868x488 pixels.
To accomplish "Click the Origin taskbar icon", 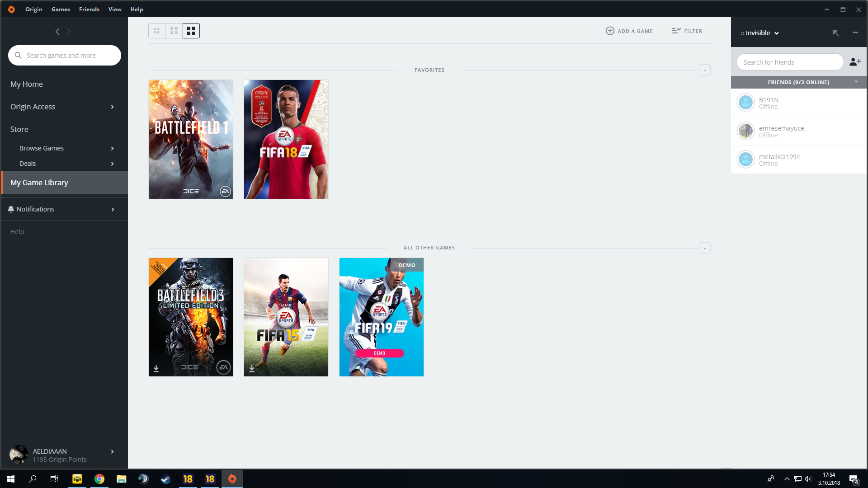I will click(232, 479).
